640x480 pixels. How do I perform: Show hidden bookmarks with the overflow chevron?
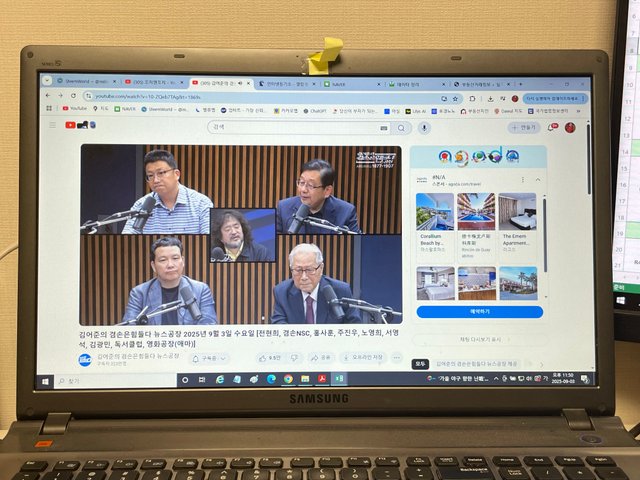click(x=578, y=111)
